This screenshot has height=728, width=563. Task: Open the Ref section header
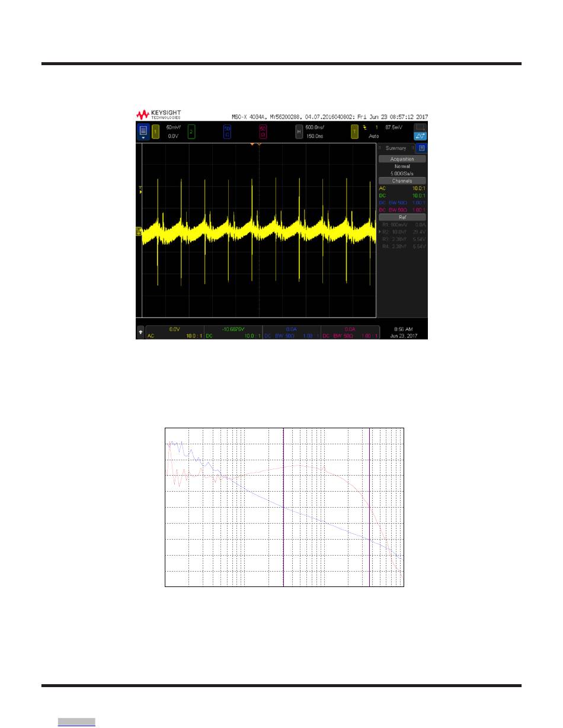(402, 217)
